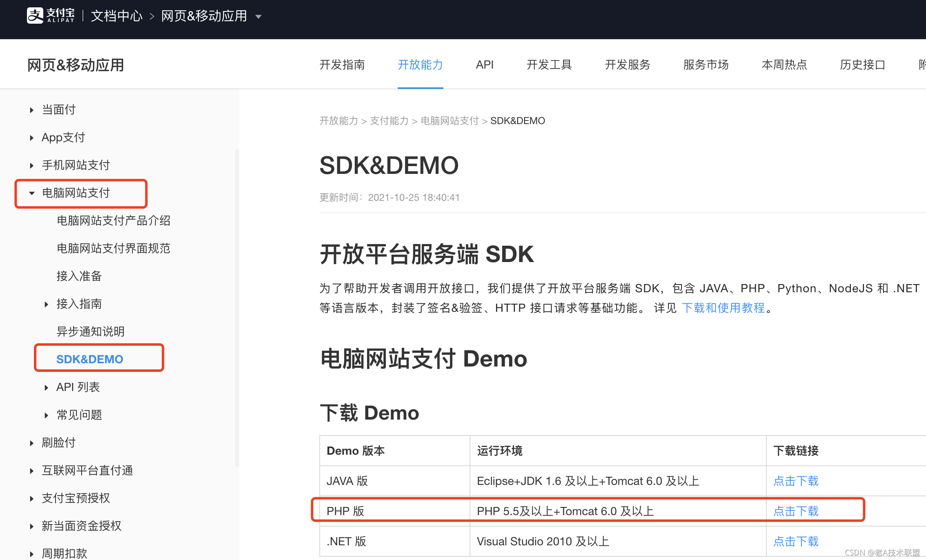The width and height of the screenshot is (926, 560).
Task: Open the 下载和使用教程 link
Action: coord(723,308)
